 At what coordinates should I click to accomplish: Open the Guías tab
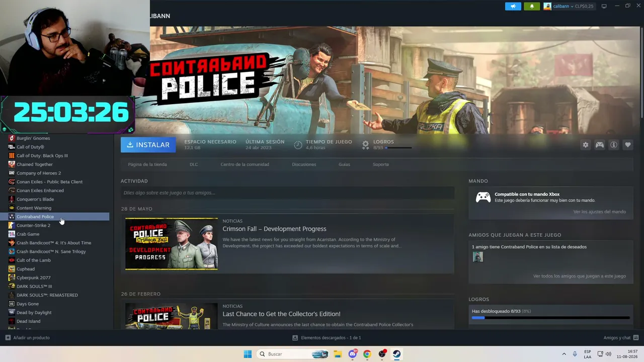tap(344, 164)
